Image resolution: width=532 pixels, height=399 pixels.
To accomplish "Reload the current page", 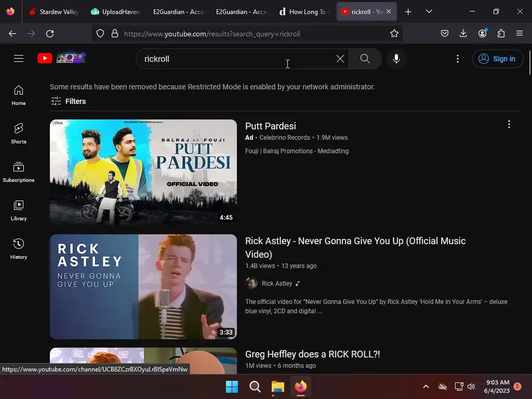I will tap(50, 34).
